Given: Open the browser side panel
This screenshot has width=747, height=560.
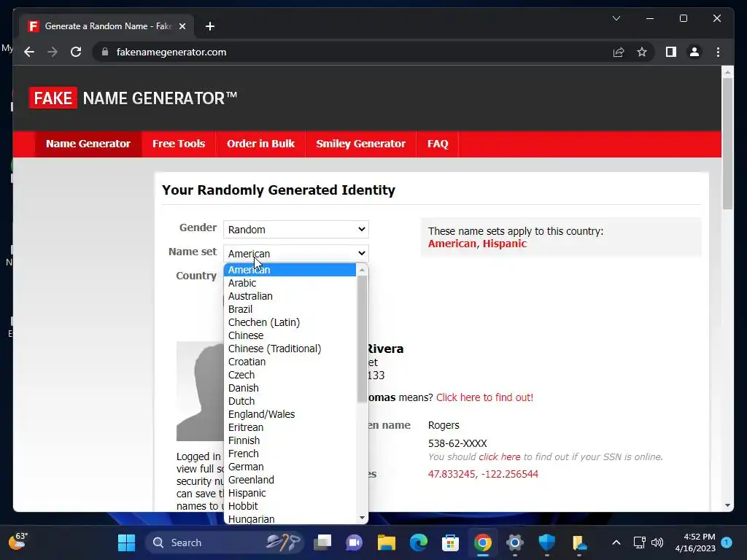Looking at the screenshot, I should [671, 52].
